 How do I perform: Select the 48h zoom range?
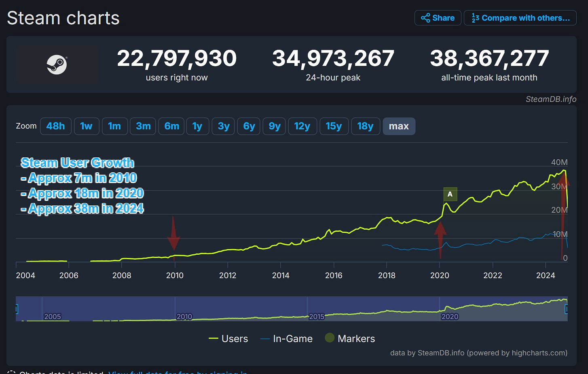[55, 126]
